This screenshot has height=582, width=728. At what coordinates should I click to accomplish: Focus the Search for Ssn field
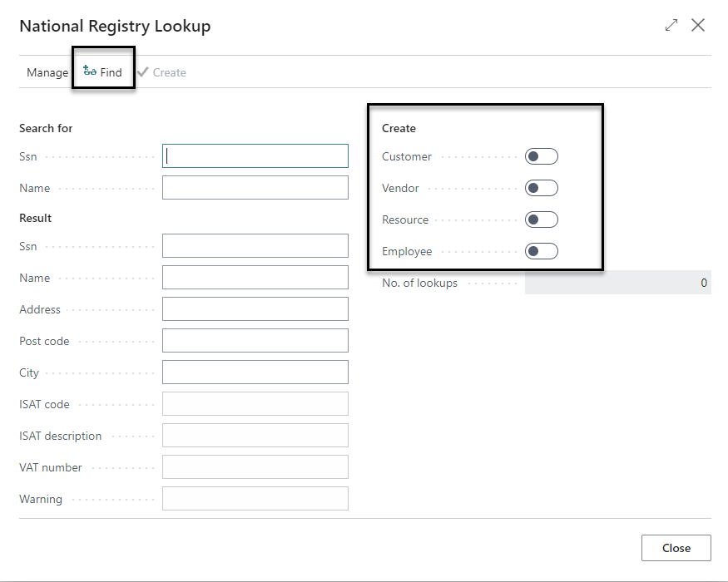255,156
